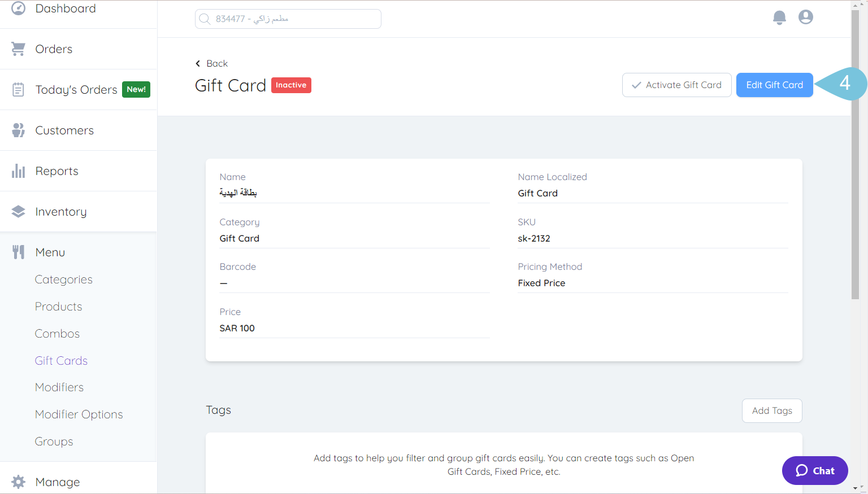Select Fixed Price pricing method value
Viewport: 868px width, 494px height.
541,283
